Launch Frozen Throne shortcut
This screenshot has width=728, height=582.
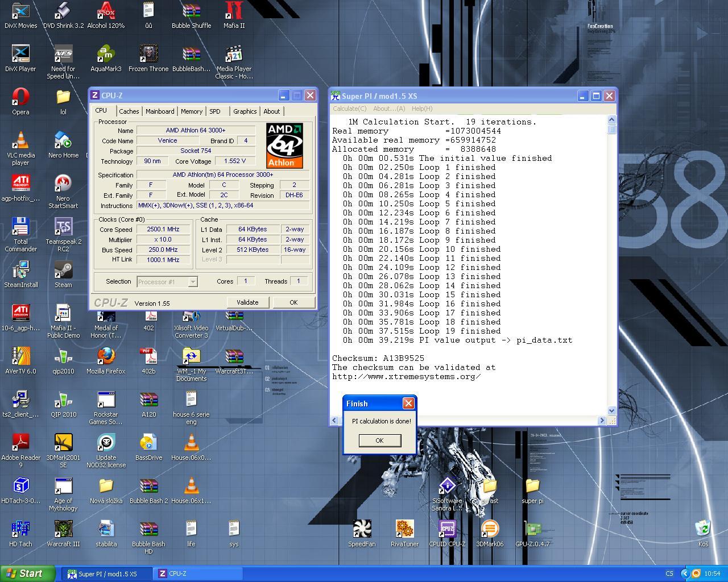pyautogui.click(x=148, y=59)
